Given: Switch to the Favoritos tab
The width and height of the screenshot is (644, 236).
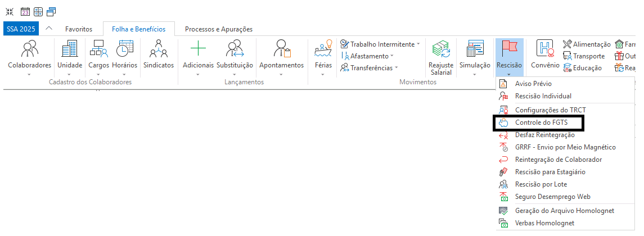Looking at the screenshot, I should [79, 29].
